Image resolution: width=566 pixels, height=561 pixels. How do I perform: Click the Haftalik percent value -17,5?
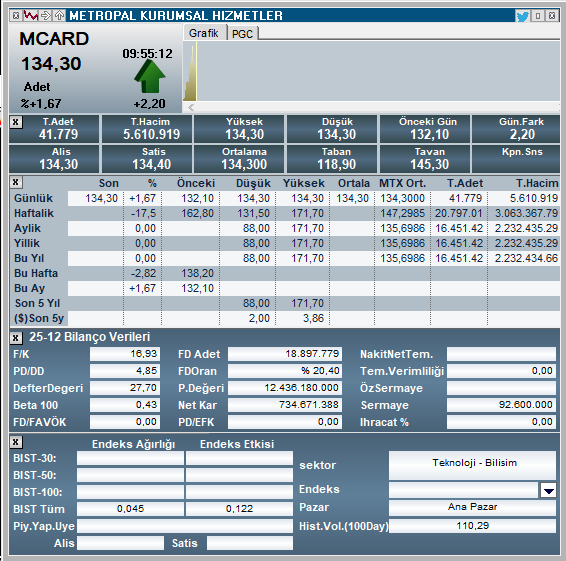point(143,213)
